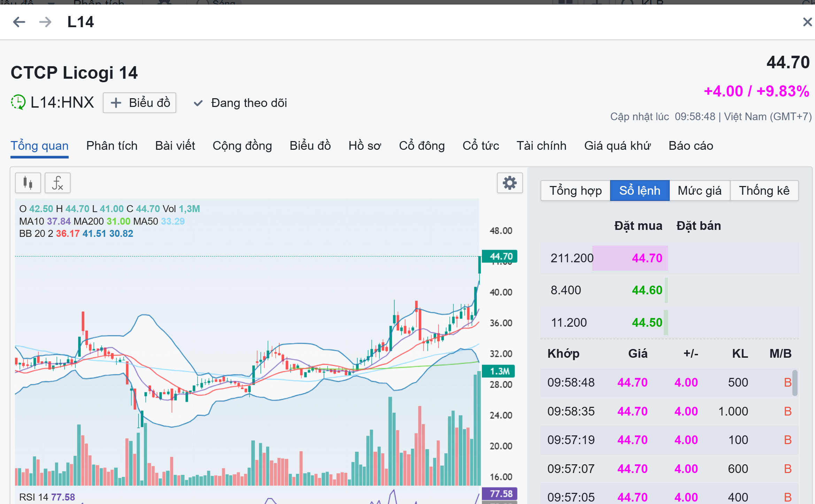Click the MA10 37.84 indicator label

(45, 221)
